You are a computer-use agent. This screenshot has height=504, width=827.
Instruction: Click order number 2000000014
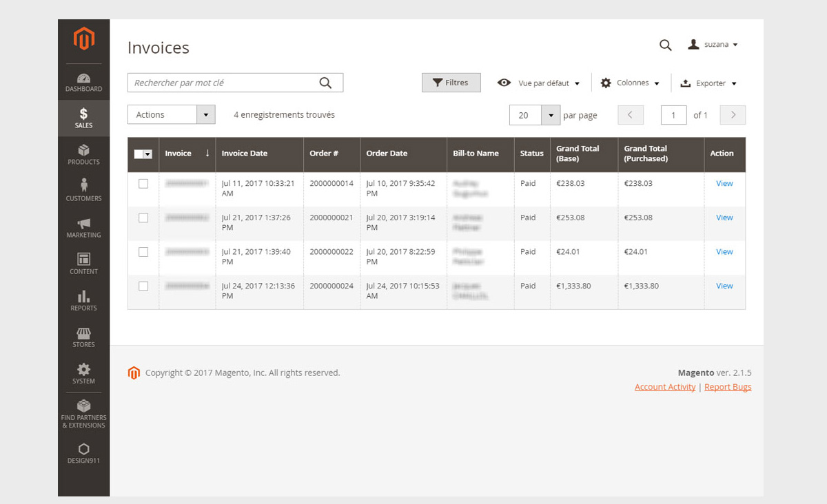tap(331, 184)
